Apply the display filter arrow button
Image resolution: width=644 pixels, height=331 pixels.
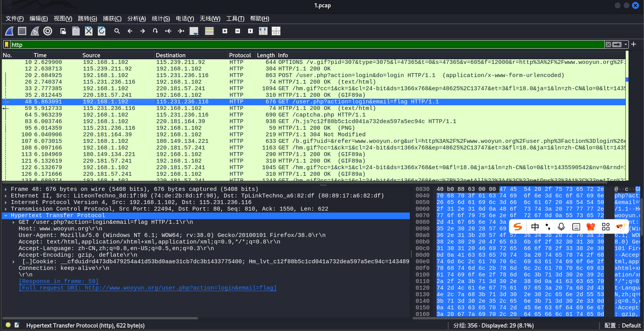coord(617,45)
